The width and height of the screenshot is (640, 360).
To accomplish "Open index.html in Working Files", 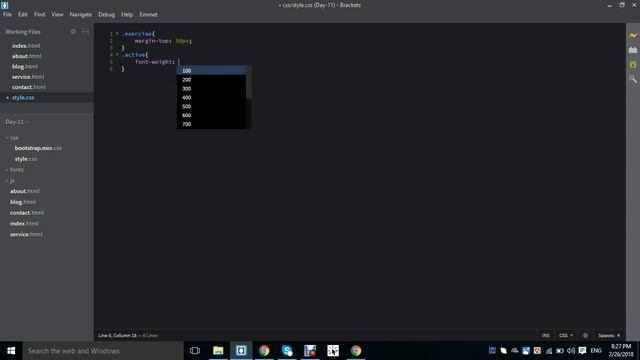I will [x=26, y=46].
